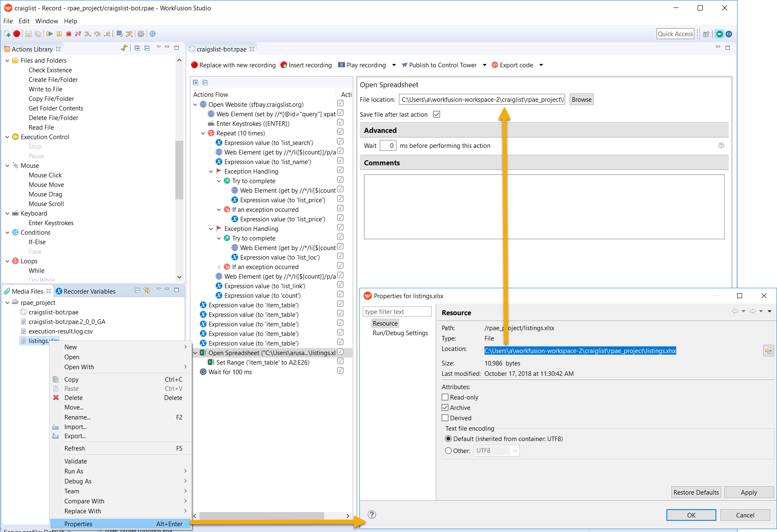Viewport: 777px width, 532px height.
Task: Toggle Save file after last action checkbox
Action: (437, 114)
